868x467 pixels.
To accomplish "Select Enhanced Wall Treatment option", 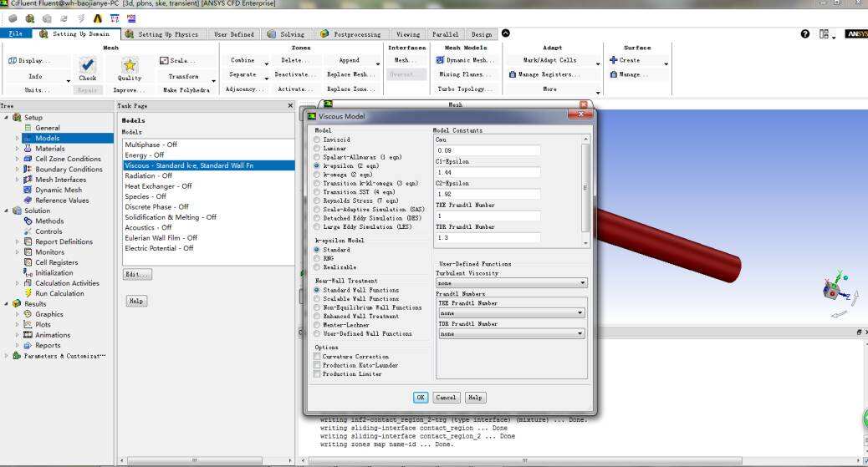I will [317, 316].
